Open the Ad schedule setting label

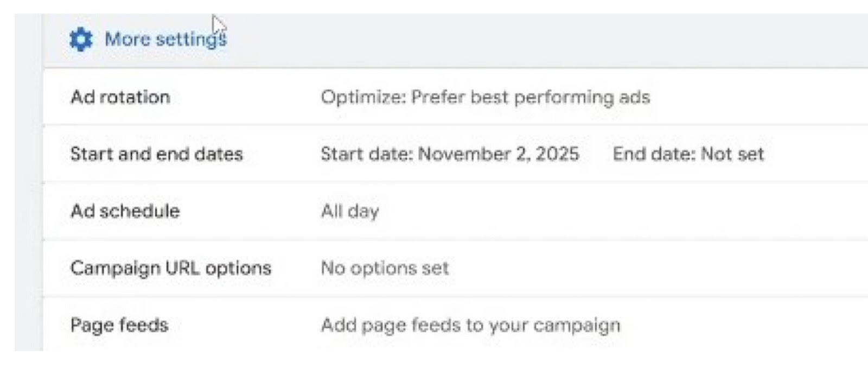[x=125, y=211]
